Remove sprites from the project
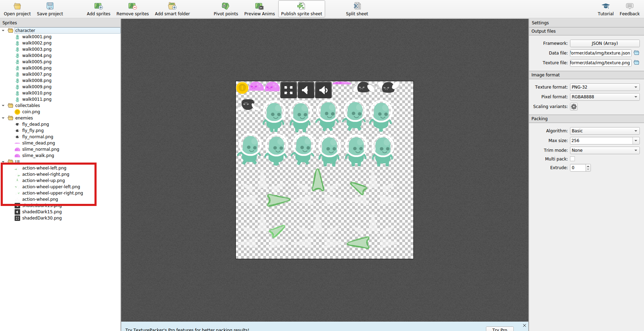Screen dimensions: 644x331 tap(132, 9)
